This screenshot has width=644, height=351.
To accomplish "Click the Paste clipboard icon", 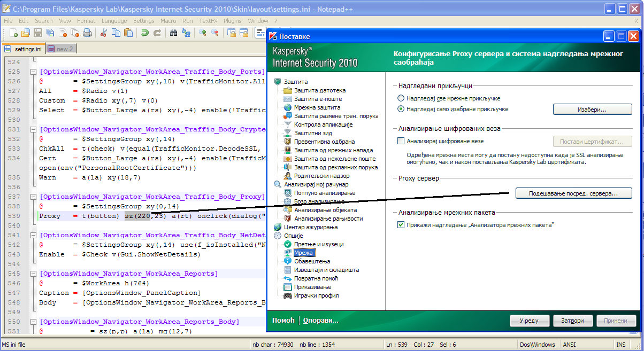I will (128, 33).
